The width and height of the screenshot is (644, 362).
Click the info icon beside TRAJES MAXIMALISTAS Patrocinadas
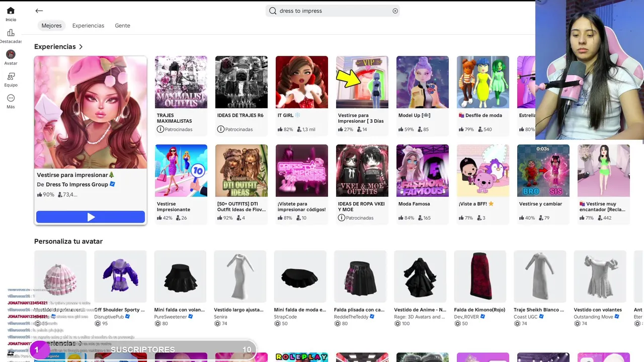[x=160, y=129]
